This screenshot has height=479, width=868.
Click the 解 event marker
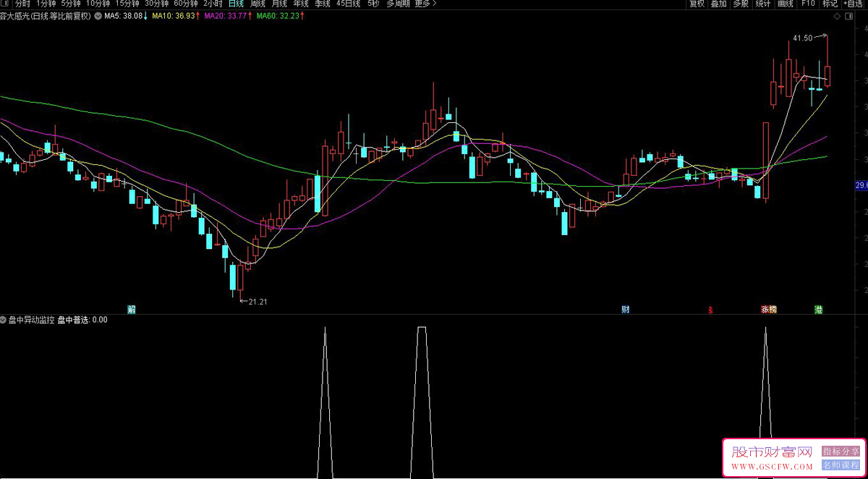[132, 310]
